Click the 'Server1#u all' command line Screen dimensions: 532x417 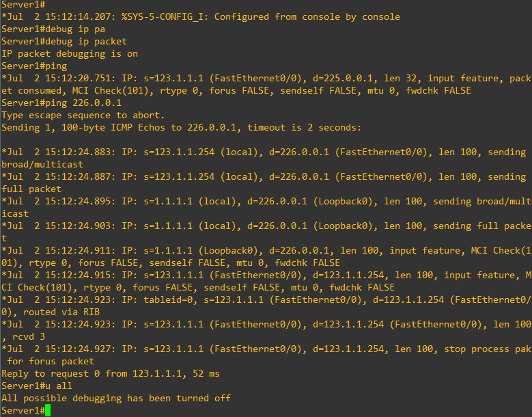pyautogui.click(x=37, y=386)
